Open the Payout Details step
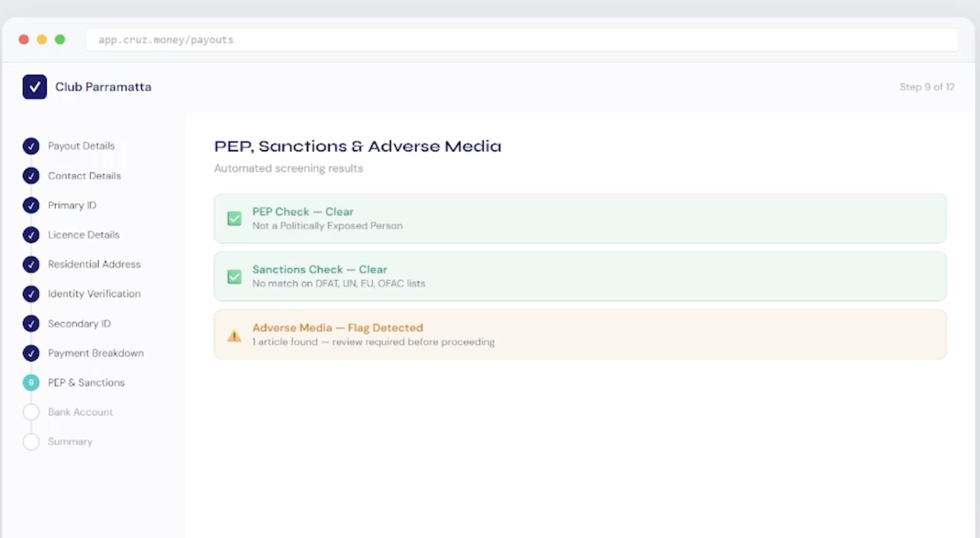 pyautogui.click(x=81, y=146)
